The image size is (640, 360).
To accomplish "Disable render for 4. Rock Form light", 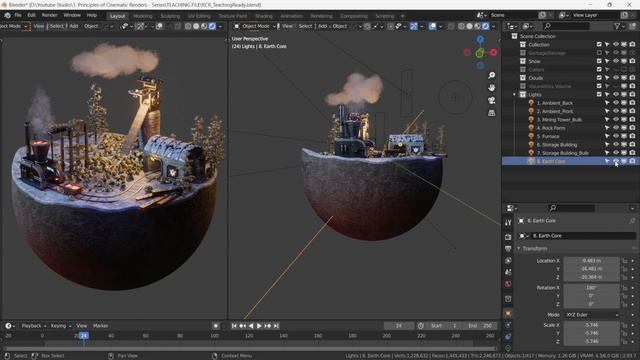I will pos(632,128).
